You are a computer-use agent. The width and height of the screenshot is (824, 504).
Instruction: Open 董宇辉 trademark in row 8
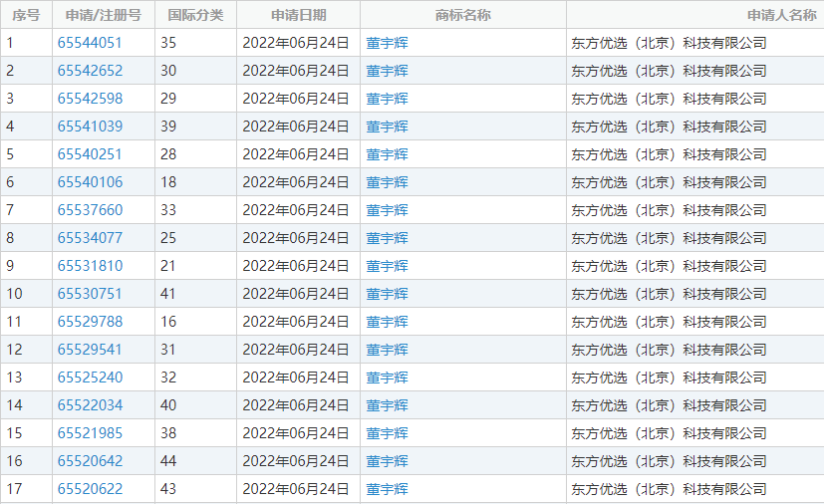click(x=388, y=237)
